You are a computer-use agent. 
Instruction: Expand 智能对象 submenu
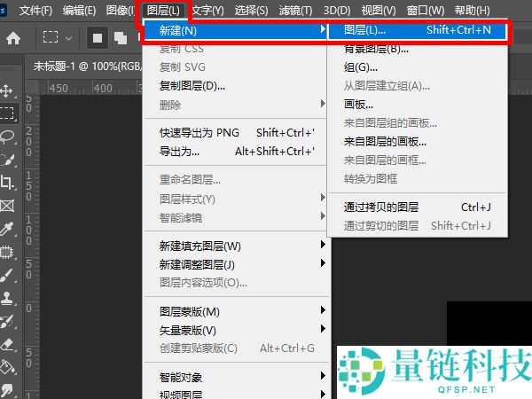[x=236, y=377]
